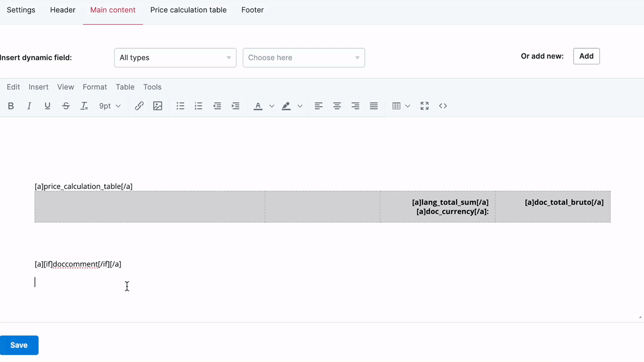Screen dimensions: 644x362
Task: Decrease paragraph indent
Action: [x=217, y=106]
